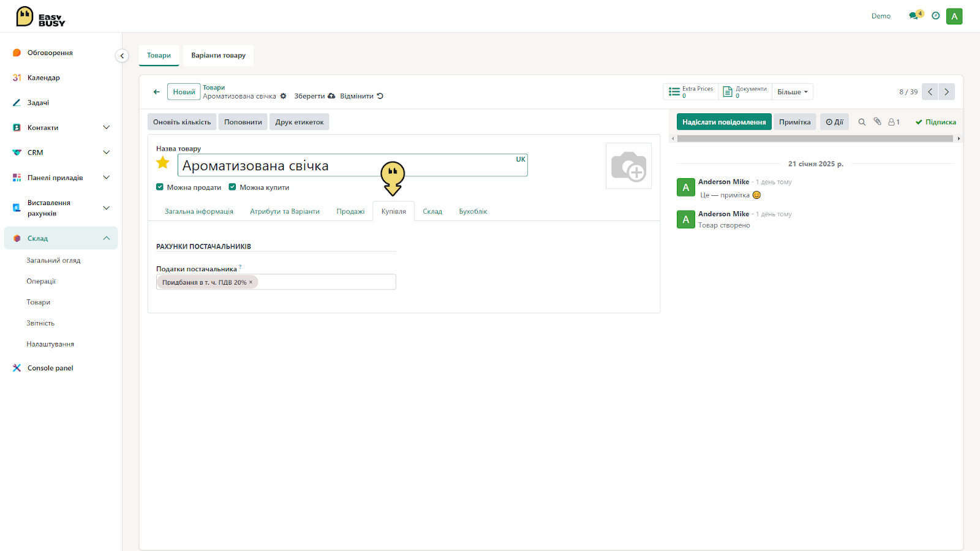Uncheck the Можна купити checkbox
The image size is (980, 551).
coord(233,187)
